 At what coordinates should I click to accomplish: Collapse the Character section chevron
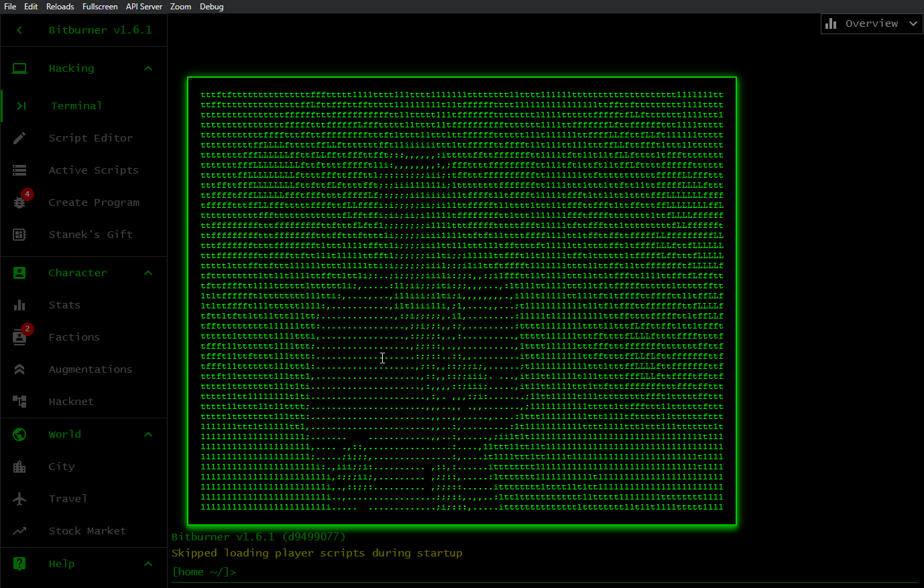[x=148, y=272]
